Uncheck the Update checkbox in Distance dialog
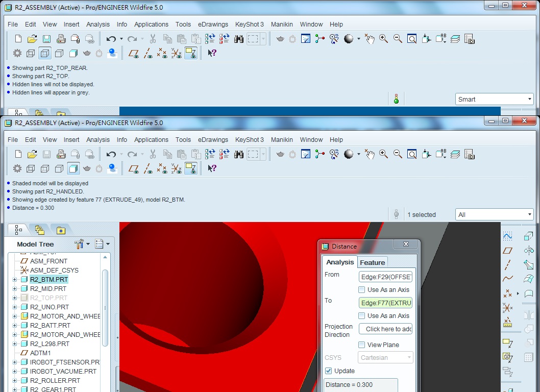 pos(329,371)
